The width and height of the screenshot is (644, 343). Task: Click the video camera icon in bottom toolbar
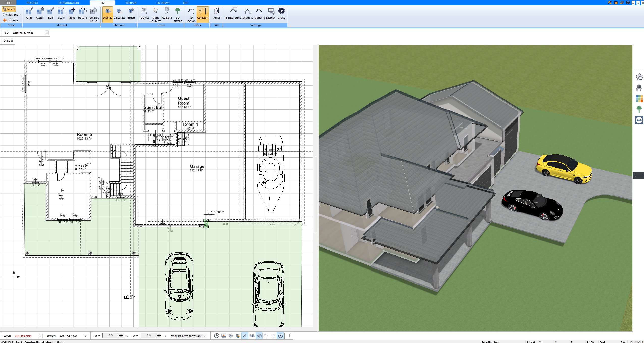click(231, 336)
